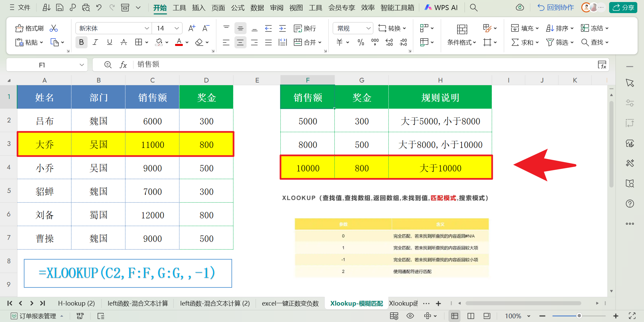Screen dimensions: 644x322
Task: Click the Percent style icon
Action: coord(361,42)
